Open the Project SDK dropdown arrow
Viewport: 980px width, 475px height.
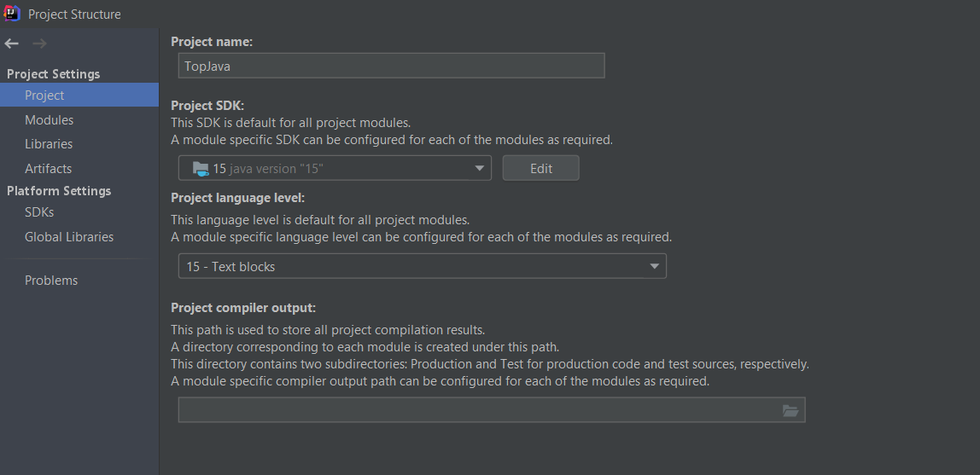click(480, 168)
